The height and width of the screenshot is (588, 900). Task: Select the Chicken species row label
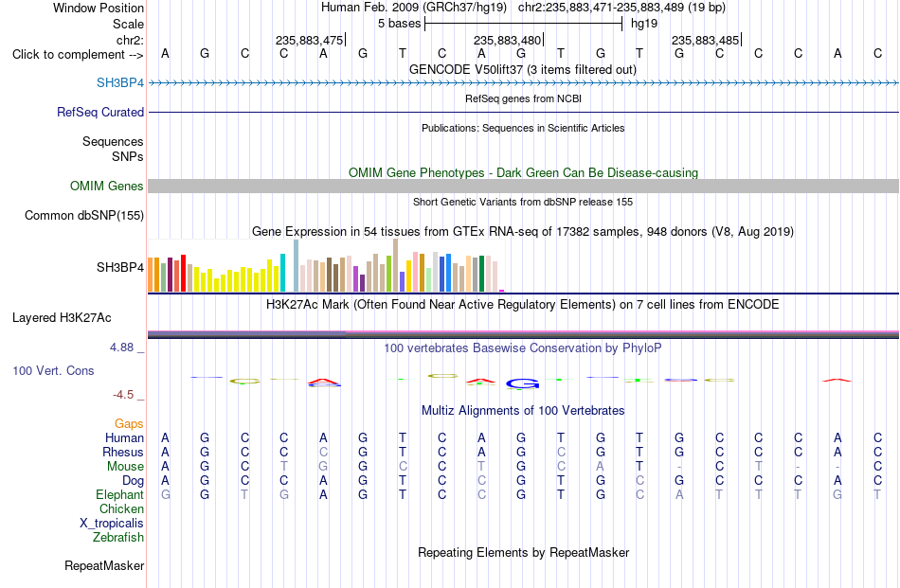point(121,508)
